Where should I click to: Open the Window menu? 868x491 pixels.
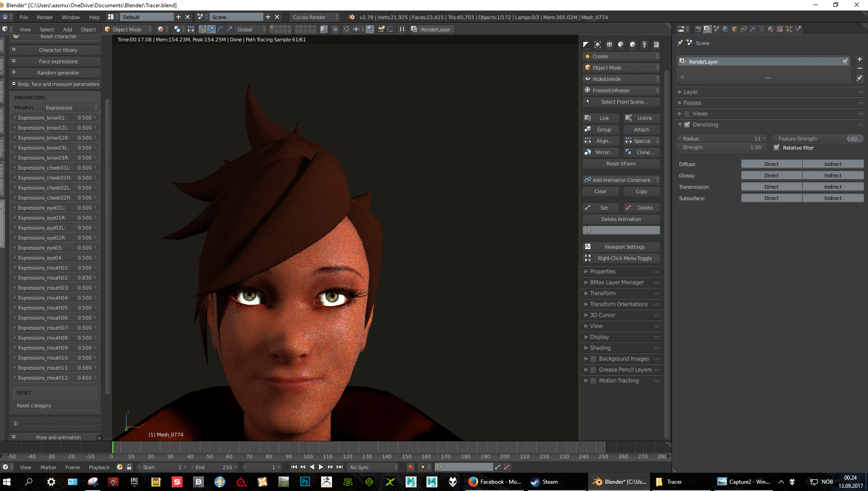[x=70, y=17]
